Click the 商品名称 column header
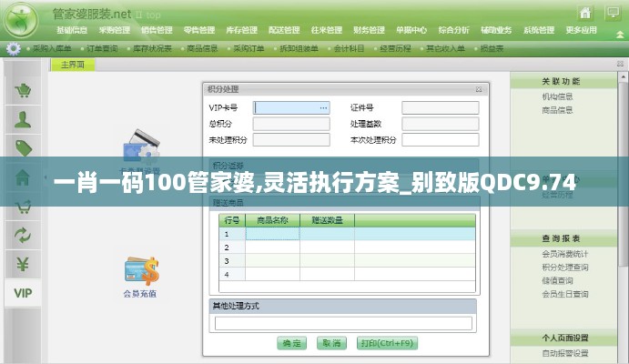This screenshot has width=629, height=364. pos(272,220)
